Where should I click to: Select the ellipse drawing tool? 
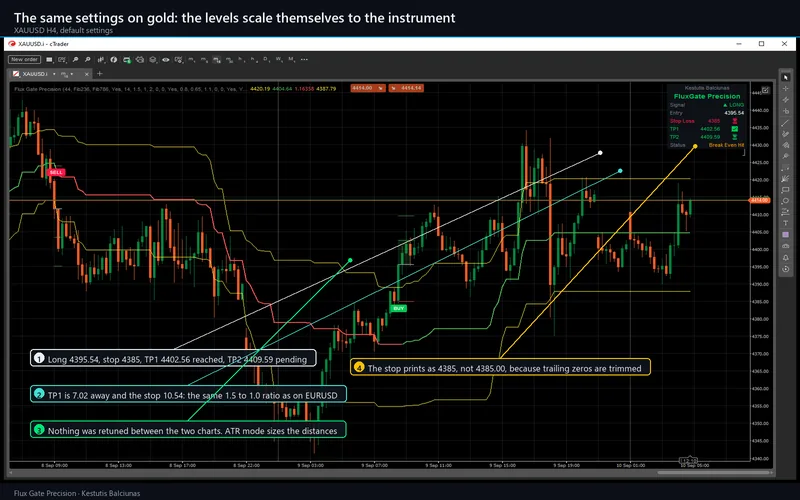pyautogui.click(x=785, y=200)
